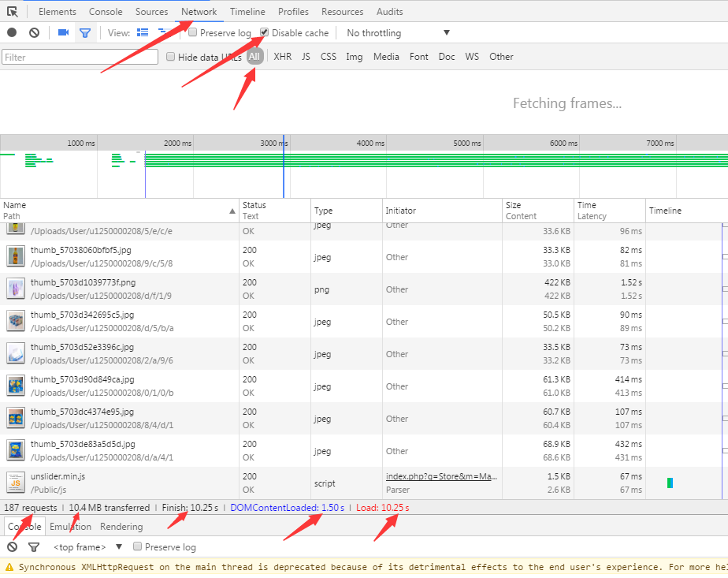
Task: Switch to Sources tab
Action: pos(151,12)
